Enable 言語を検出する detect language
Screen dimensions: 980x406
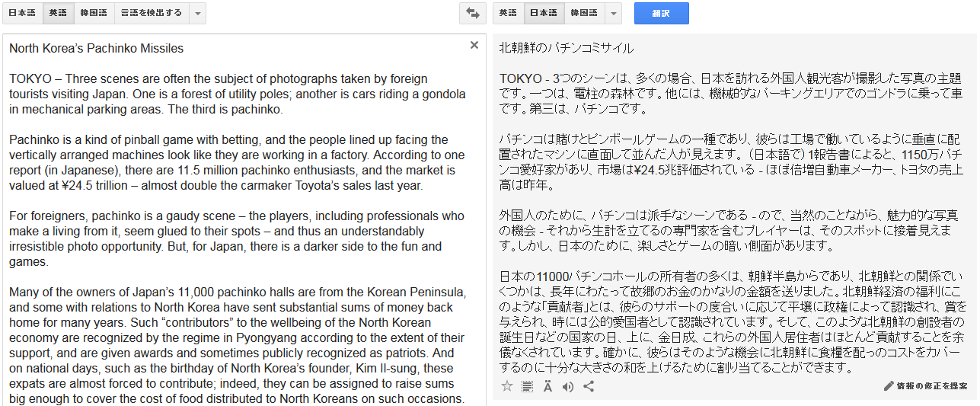151,13
